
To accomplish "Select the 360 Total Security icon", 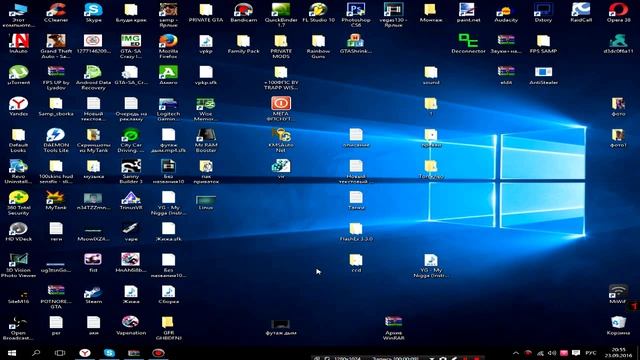I will 18,203.
